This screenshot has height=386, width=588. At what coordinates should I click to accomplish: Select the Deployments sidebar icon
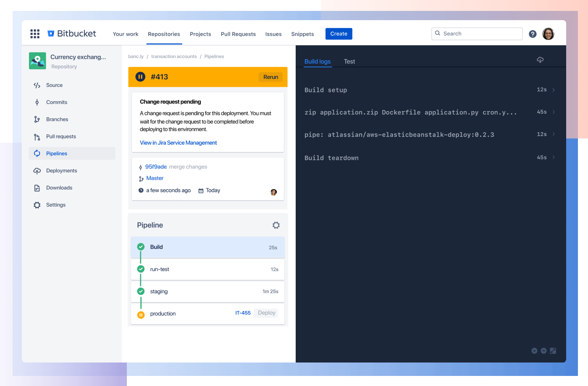(37, 170)
